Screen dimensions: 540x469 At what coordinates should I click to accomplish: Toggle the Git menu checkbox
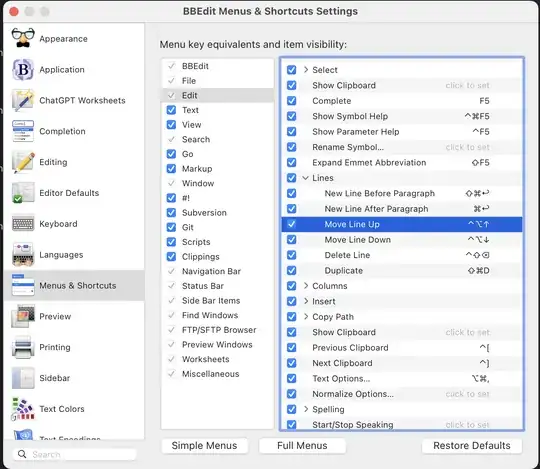[x=171, y=227]
